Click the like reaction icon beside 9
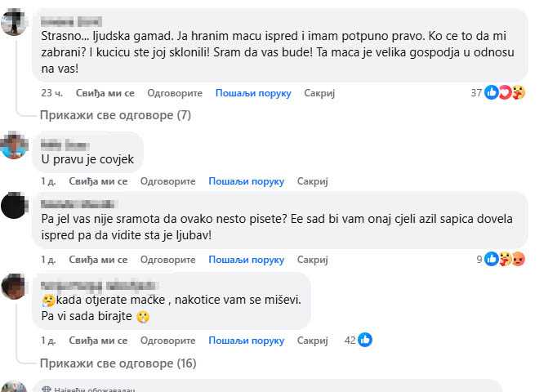Viewport: 557px width, 392px height. pyautogui.click(x=492, y=259)
